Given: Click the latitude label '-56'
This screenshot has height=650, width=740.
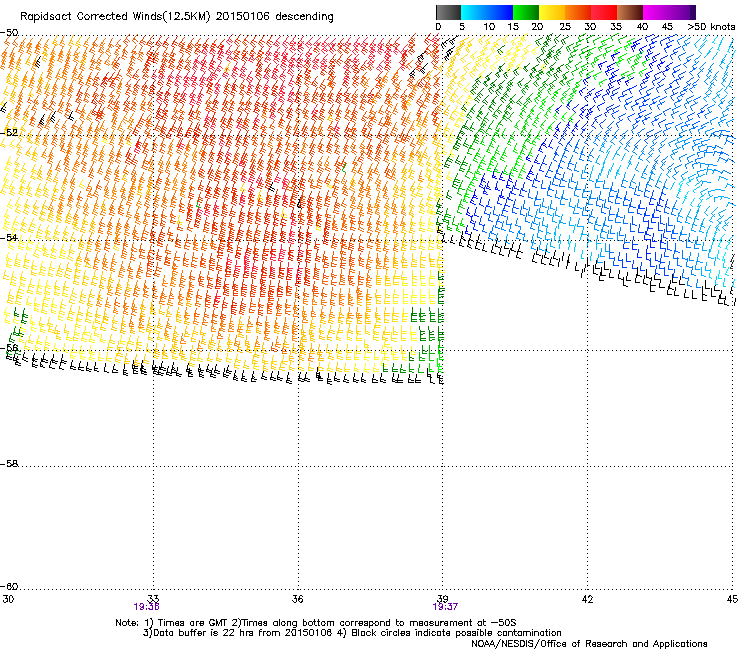Looking at the screenshot, I should 9,347.
